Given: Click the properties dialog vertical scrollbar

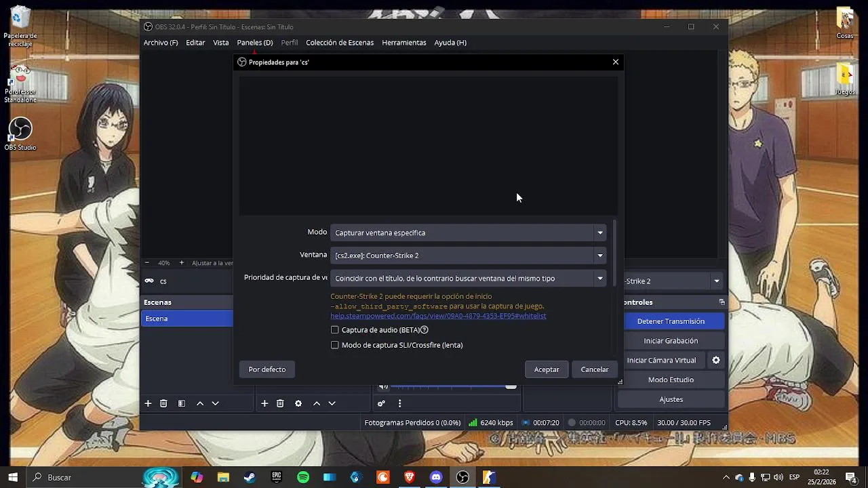Looking at the screenshot, I should (614, 252).
